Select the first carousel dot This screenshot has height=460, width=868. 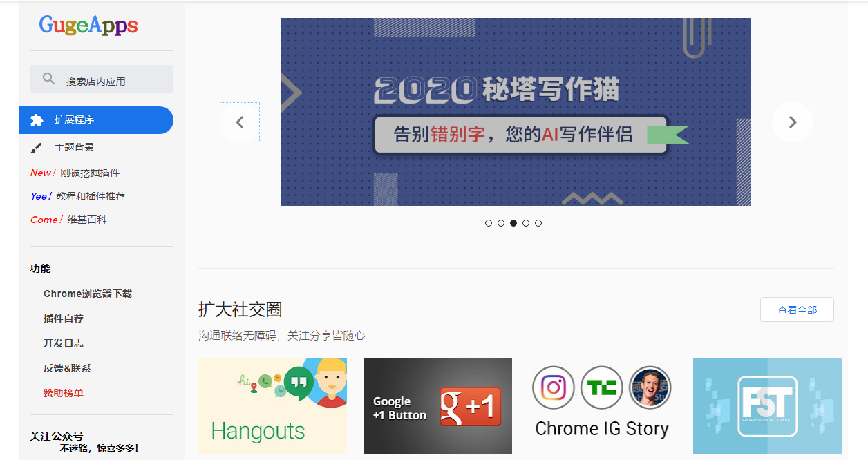click(x=489, y=223)
